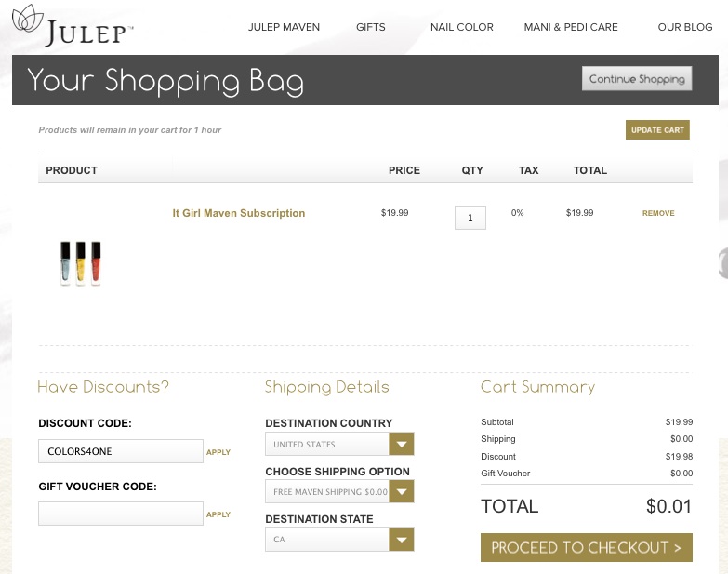Apply the gift voucher code
This screenshot has height=574, width=728.
[x=218, y=514]
